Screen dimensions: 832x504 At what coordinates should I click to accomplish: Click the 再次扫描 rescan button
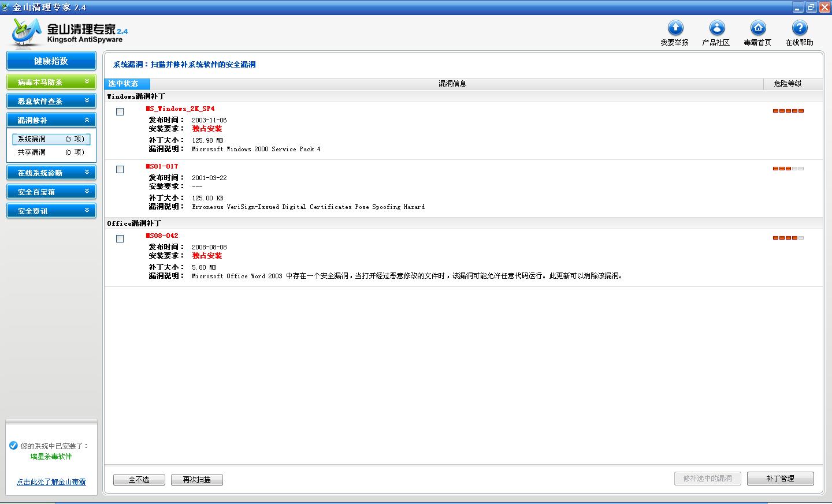point(197,480)
